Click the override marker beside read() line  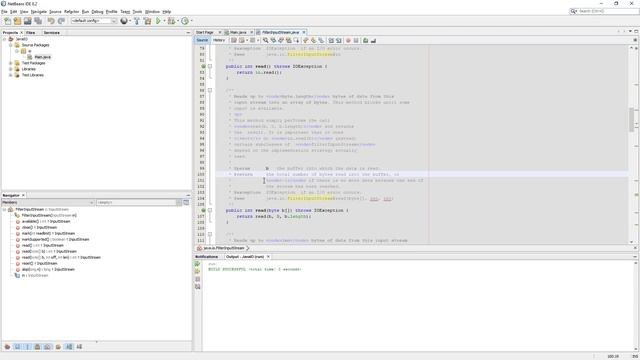coord(203,66)
